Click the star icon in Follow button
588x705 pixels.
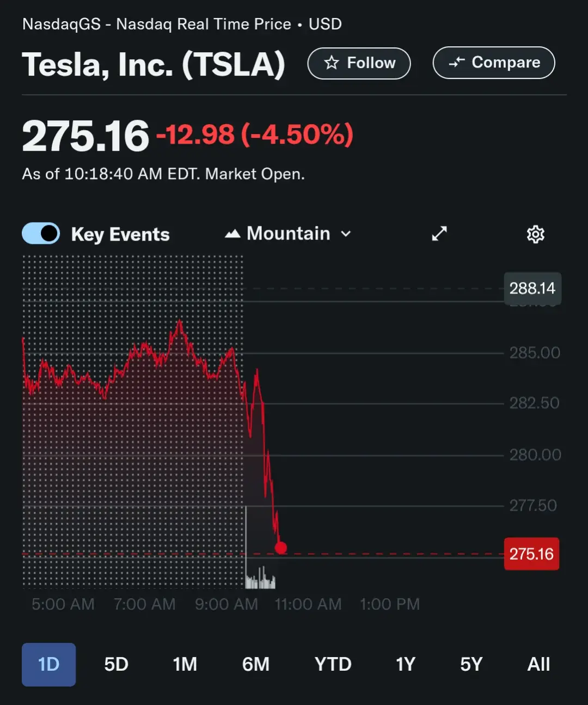pyautogui.click(x=332, y=63)
